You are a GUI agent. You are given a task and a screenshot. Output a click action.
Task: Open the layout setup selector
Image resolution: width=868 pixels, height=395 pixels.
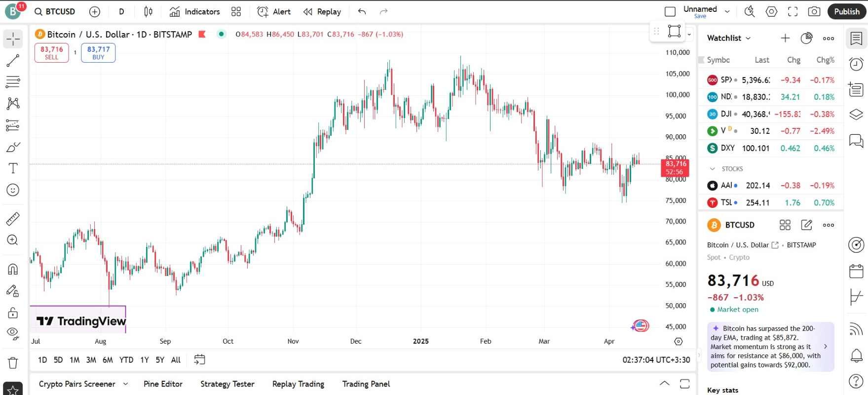pyautogui.click(x=670, y=11)
